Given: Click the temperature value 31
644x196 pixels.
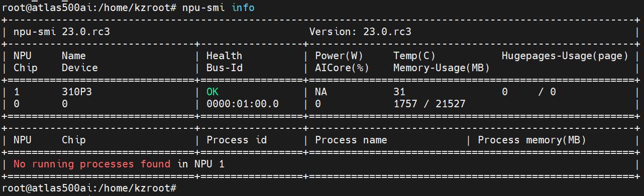Looking at the screenshot, I should (x=399, y=92).
